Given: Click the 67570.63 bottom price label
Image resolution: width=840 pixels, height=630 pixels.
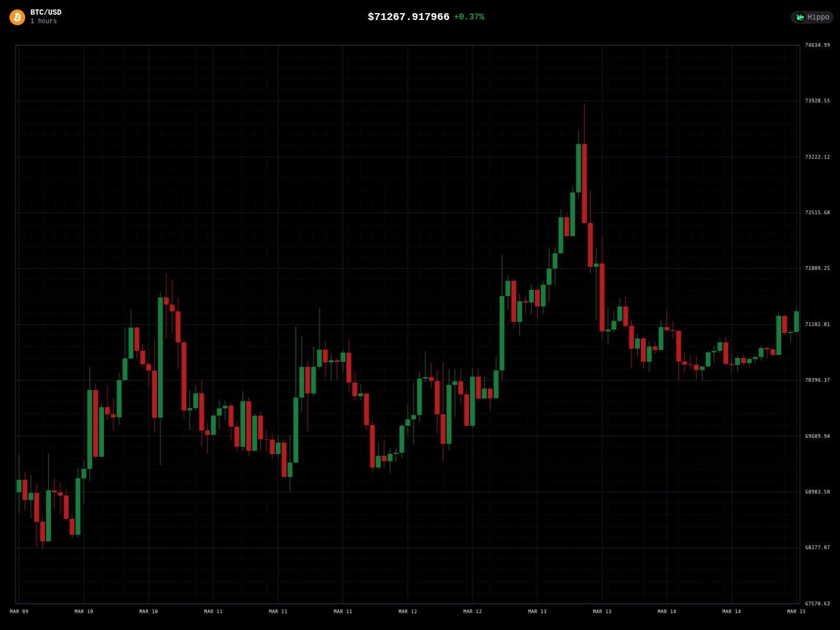Looking at the screenshot, I should [x=817, y=604].
